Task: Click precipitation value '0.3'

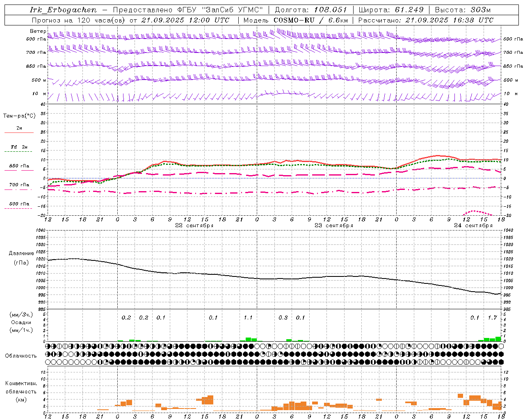Action: tap(283, 318)
